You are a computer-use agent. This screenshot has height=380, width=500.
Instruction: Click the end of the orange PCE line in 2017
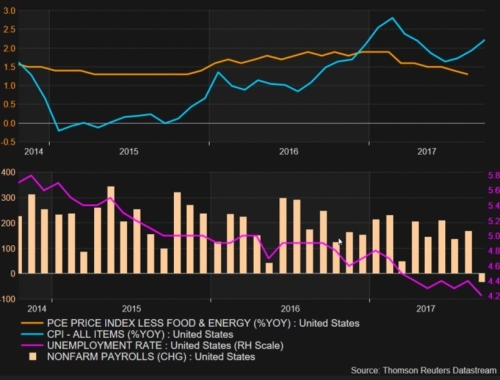[467, 74]
